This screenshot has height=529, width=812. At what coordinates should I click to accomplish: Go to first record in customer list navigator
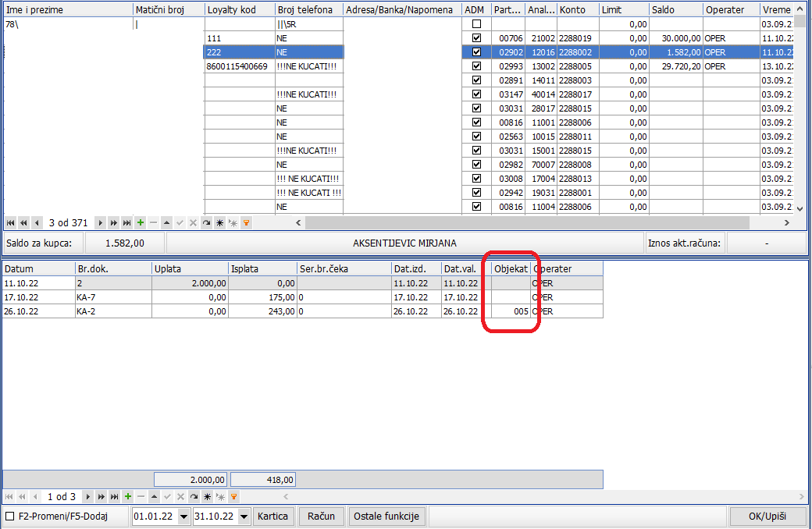pos(9,223)
